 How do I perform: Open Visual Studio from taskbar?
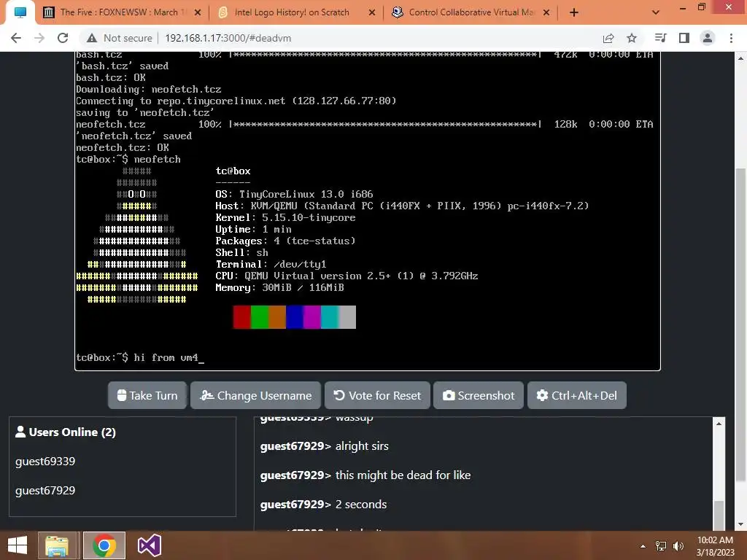(x=150, y=545)
